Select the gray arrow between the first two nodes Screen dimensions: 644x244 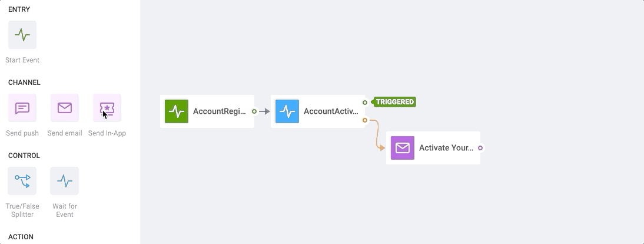coord(264,111)
